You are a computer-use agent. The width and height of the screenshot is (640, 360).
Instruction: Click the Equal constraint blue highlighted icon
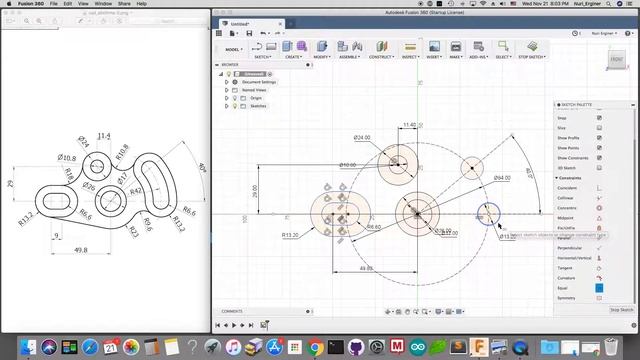pyautogui.click(x=599, y=288)
